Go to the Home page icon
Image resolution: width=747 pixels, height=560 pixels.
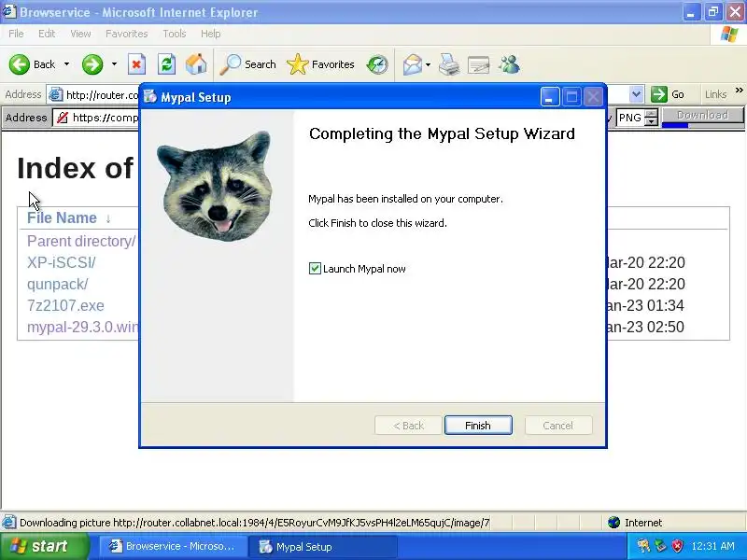pos(196,64)
